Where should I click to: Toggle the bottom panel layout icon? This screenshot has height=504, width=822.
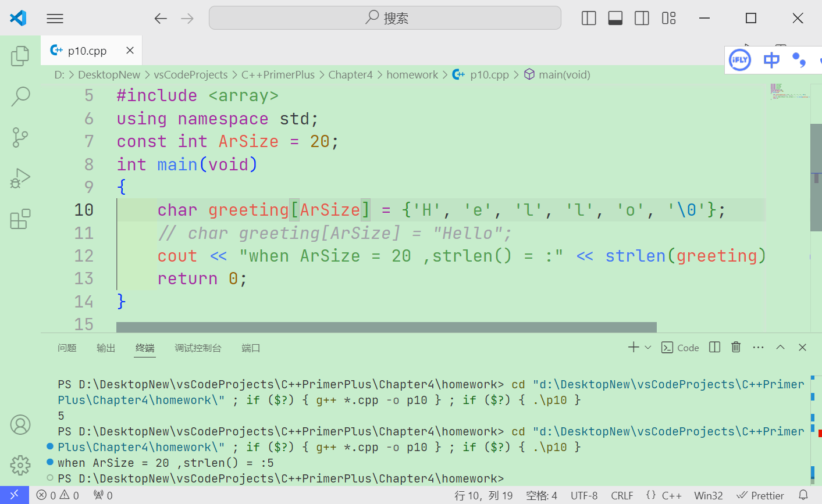point(615,19)
